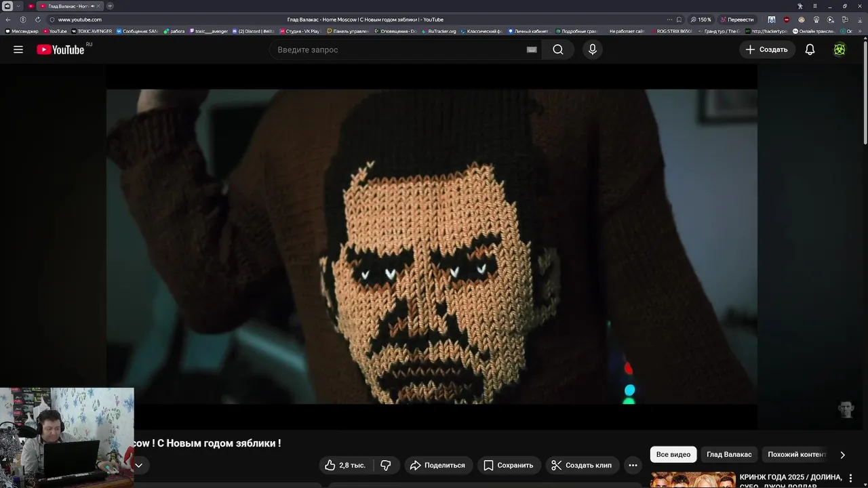Click the red adblock extension icon
Image resolution: width=868 pixels, height=488 pixels.
[787, 20]
